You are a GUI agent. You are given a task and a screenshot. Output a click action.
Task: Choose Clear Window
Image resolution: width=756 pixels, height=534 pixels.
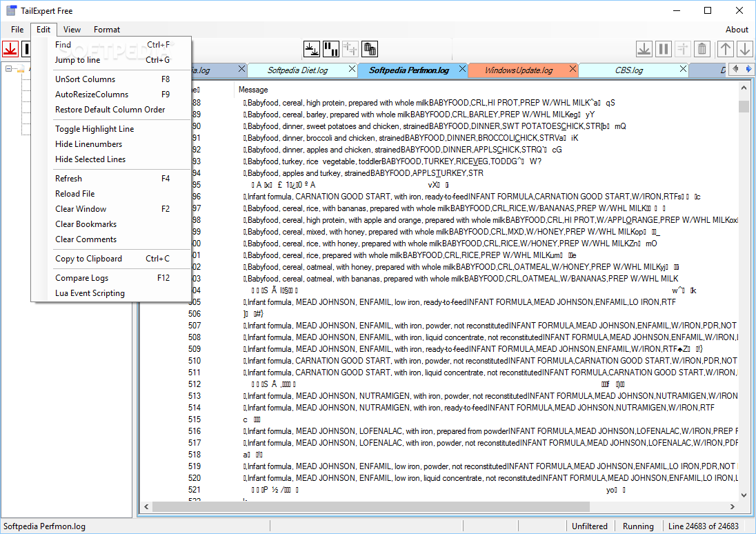tap(112, 209)
